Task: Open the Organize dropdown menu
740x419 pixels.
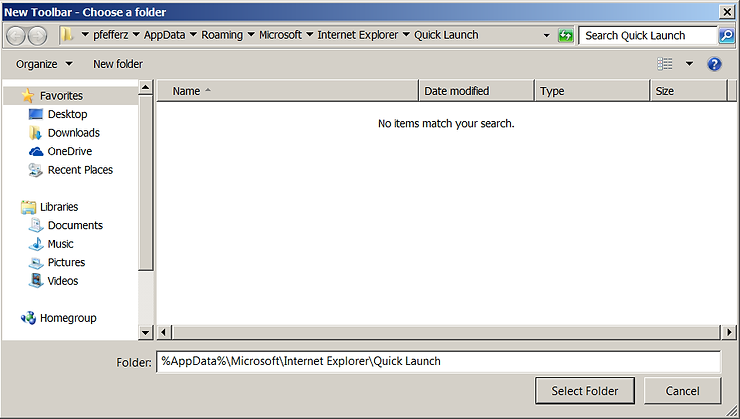Action: [x=44, y=64]
